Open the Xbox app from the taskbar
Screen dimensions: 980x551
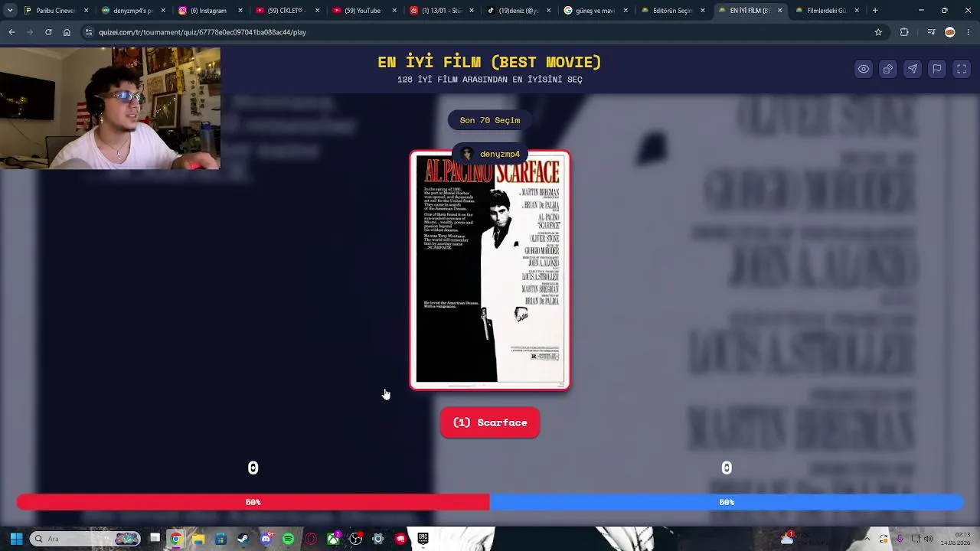point(333,539)
